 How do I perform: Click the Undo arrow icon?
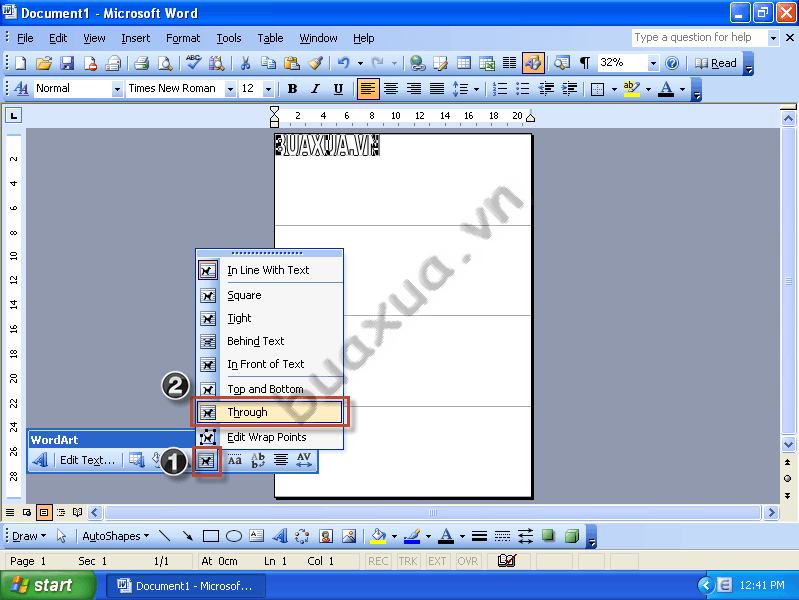click(x=343, y=63)
